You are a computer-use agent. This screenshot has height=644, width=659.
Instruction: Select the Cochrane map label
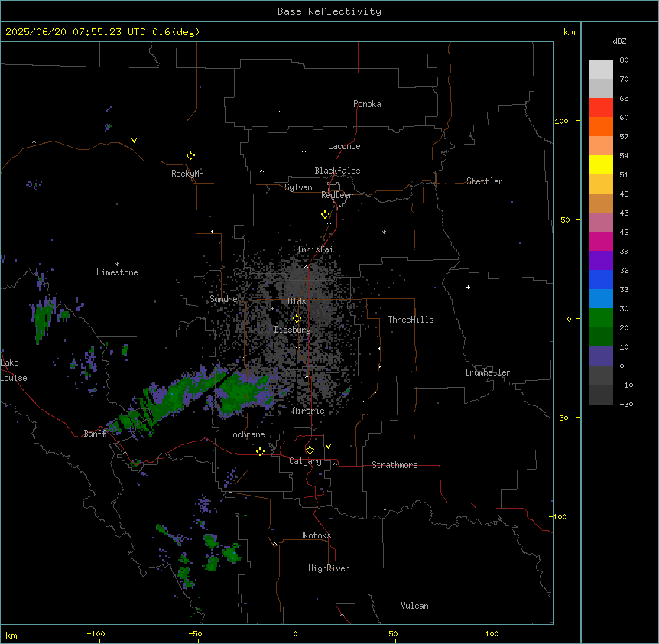(x=246, y=434)
